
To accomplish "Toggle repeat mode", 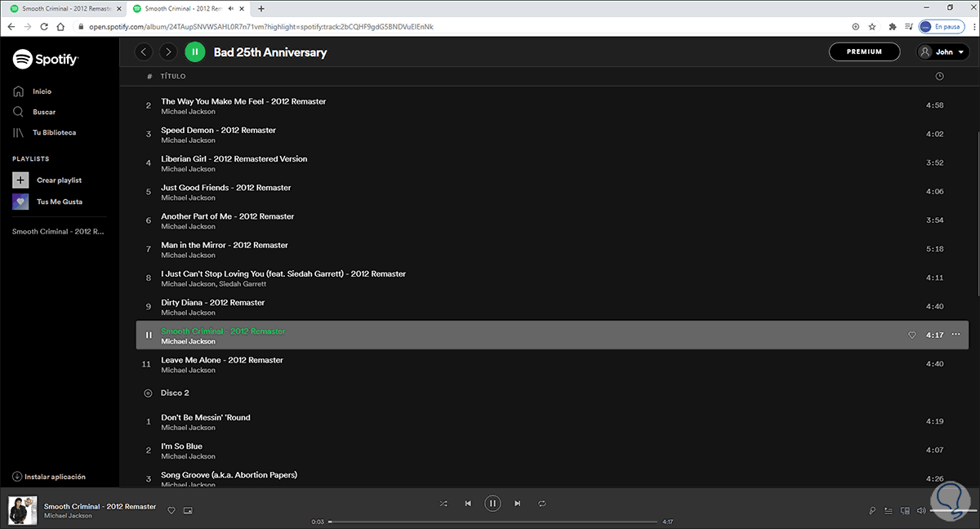I will [x=541, y=504].
